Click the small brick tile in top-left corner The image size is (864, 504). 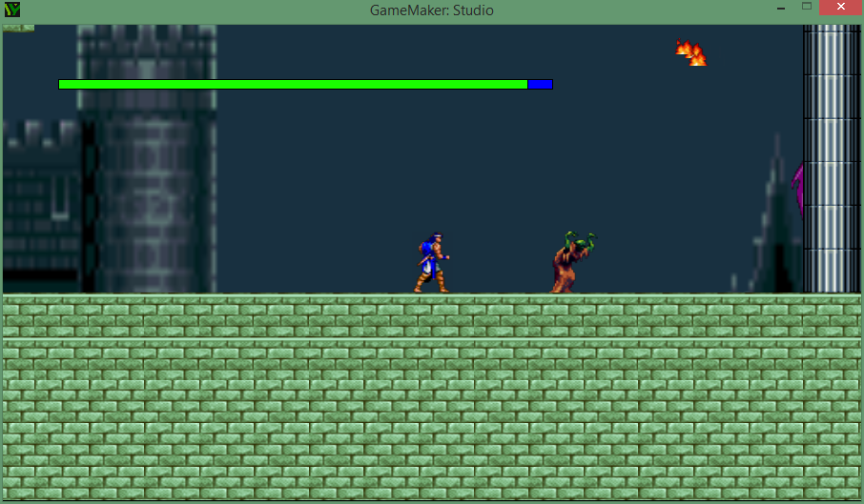point(18,28)
